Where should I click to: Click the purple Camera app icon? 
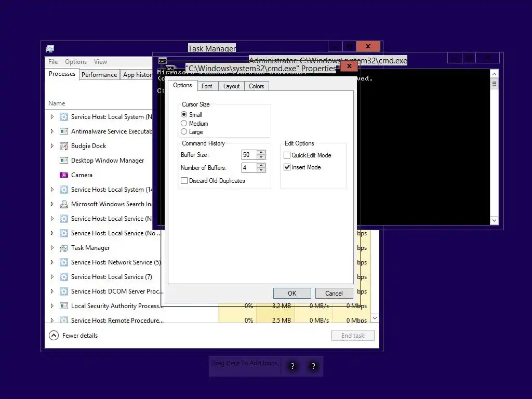64,175
